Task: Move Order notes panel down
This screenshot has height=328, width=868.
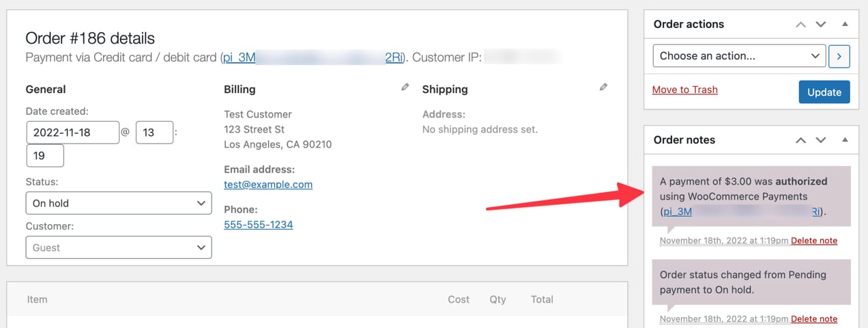Action: [821, 140]
